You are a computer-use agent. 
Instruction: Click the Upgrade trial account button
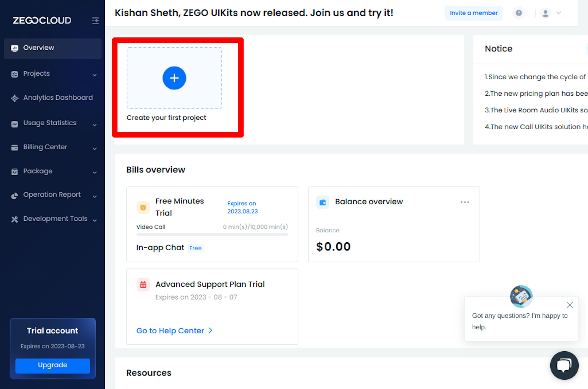pyautogui.click(x=52, y=365)
